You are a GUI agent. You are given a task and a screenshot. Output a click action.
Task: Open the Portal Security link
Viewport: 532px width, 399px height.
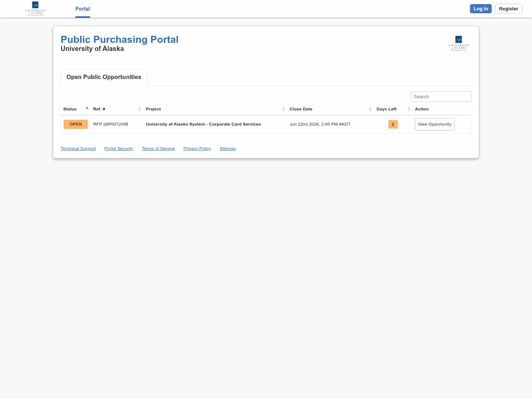(119, 149)
